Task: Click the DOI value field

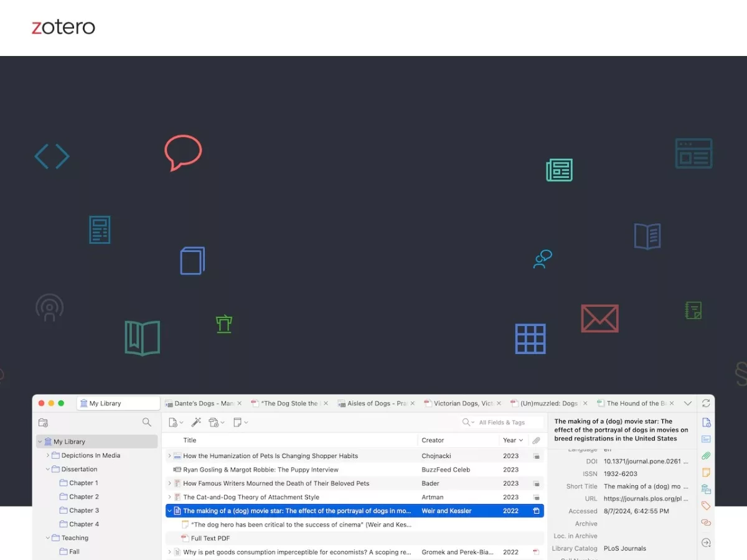Action: (646, 462)
